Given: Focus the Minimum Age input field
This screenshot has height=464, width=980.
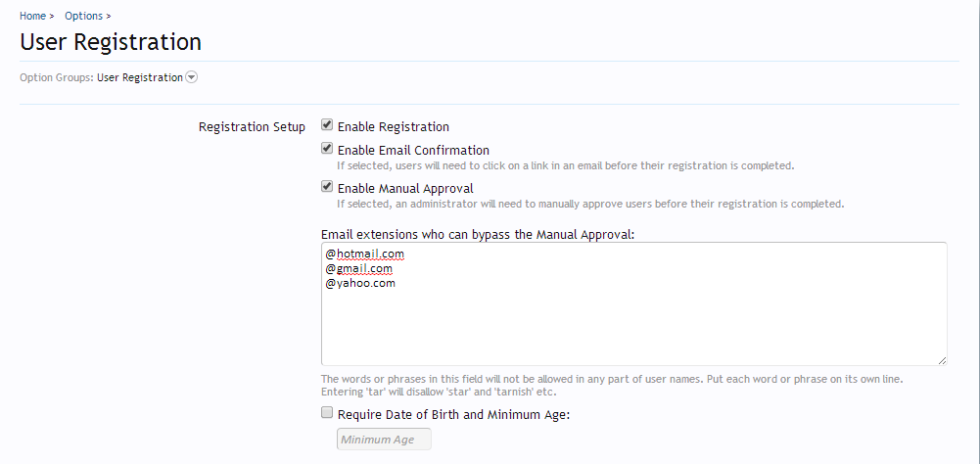Looking at the screenshot, I should [x=384, y=440].
